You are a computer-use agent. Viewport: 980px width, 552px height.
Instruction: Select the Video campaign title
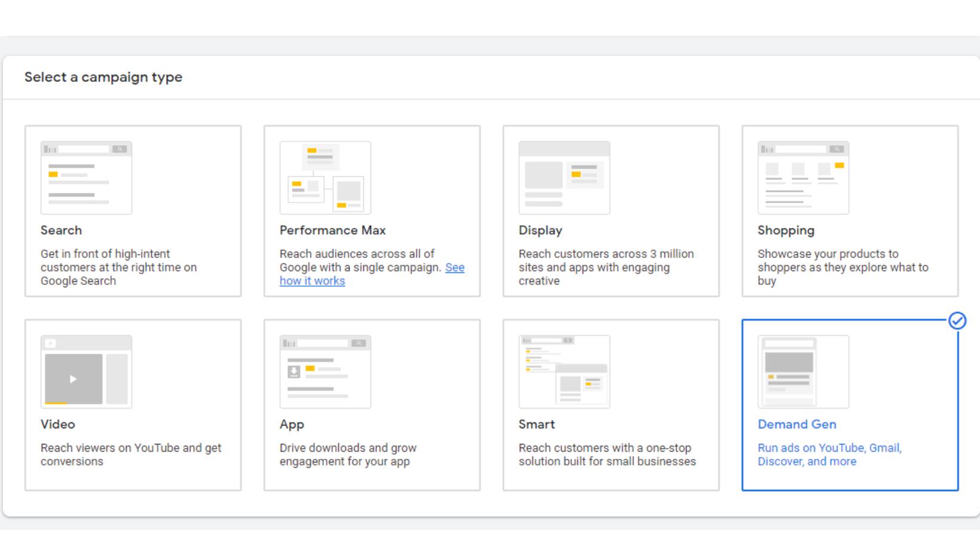coord(57,424)
